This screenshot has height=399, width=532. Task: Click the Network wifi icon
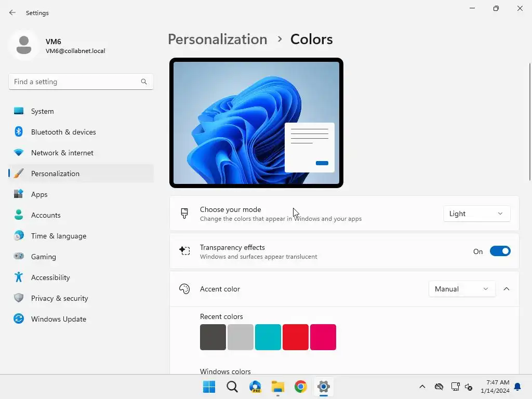pyautogui.click(x=19, y=153)
